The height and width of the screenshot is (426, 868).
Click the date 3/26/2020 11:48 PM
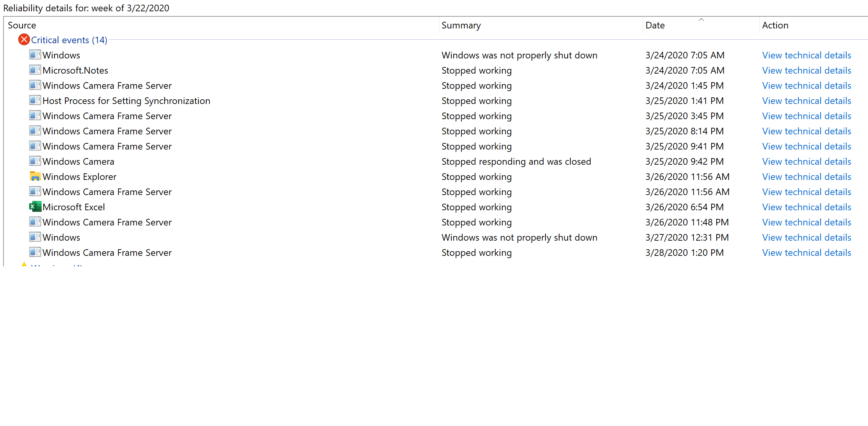[687, 222]
